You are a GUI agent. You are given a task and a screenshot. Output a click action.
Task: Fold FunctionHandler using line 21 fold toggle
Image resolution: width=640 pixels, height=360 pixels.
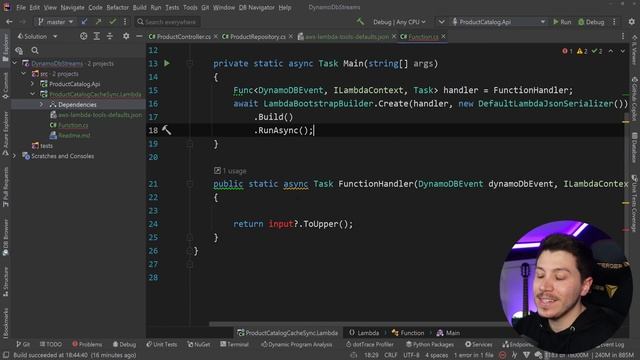coord(190,184)
